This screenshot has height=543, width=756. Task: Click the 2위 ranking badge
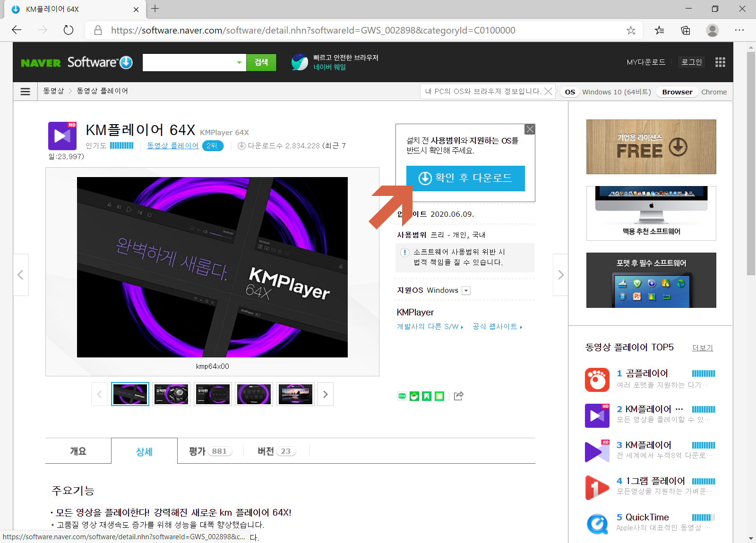tap(213, 145)
